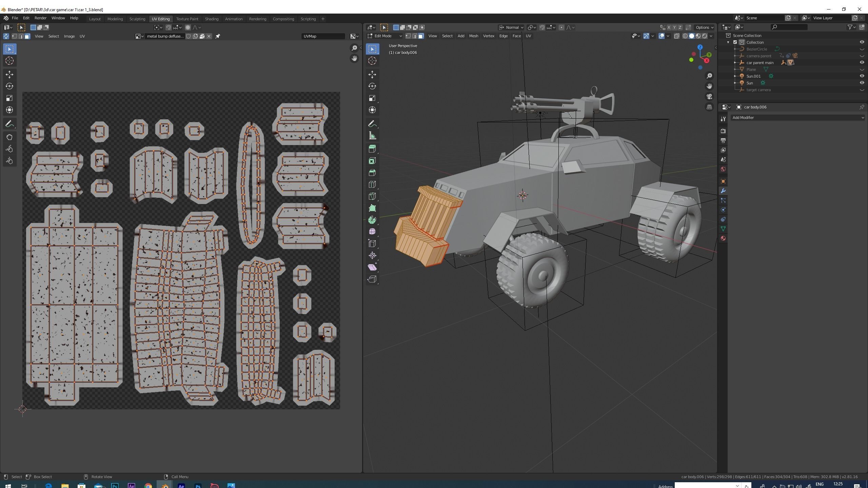Enable proportional editing in 3D viewport

click(x=561, y=27)
